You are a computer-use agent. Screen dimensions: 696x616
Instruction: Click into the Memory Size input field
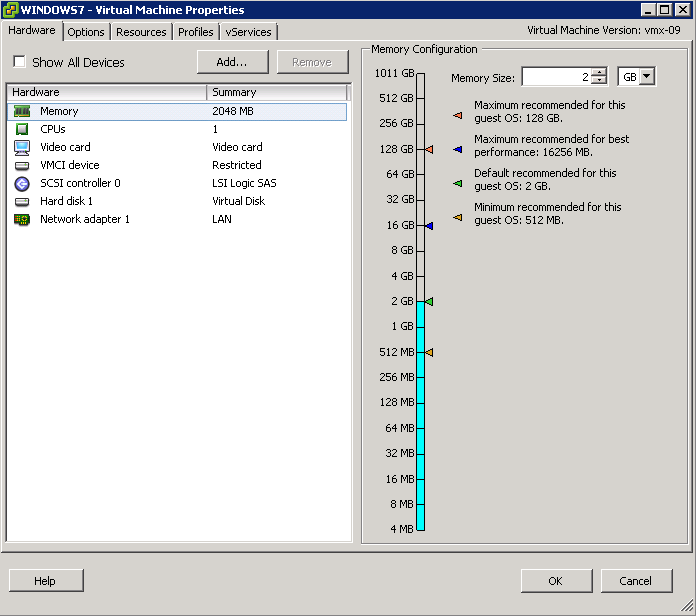click(x=555, y=77)
